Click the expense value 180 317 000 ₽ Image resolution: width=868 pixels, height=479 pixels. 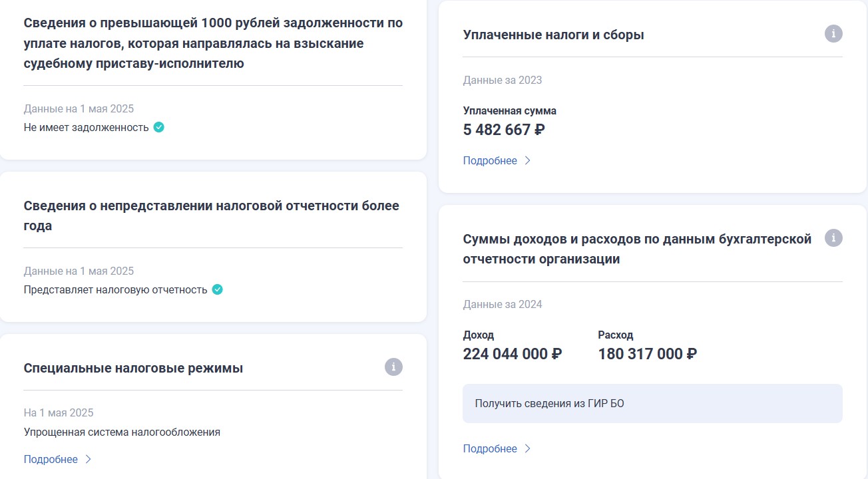coord(647,354)
